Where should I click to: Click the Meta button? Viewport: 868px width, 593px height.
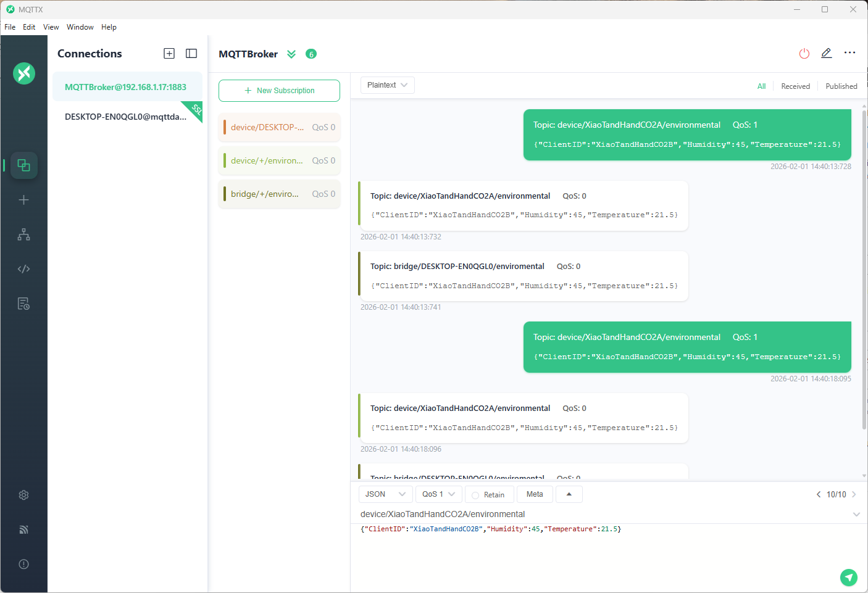535,494
